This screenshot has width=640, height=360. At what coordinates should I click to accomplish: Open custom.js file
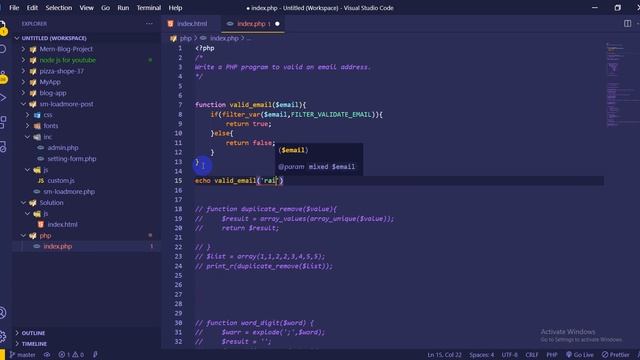[x=60, y=180]
